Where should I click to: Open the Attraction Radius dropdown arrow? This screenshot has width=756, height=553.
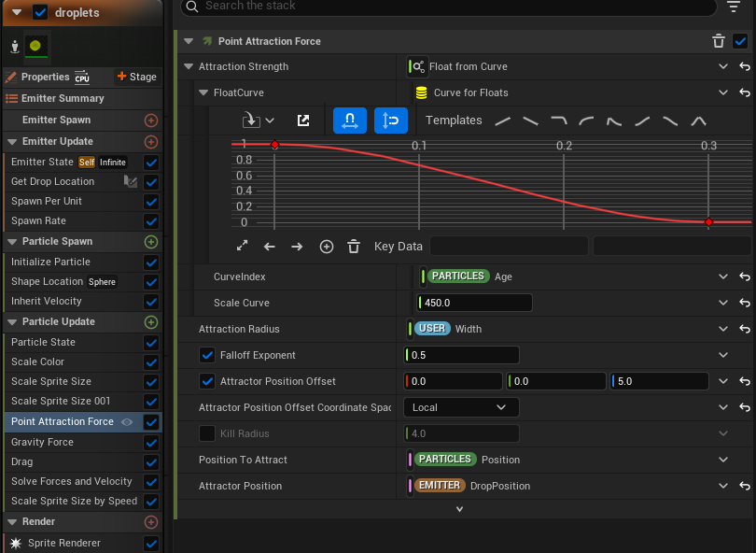point(723,329)
